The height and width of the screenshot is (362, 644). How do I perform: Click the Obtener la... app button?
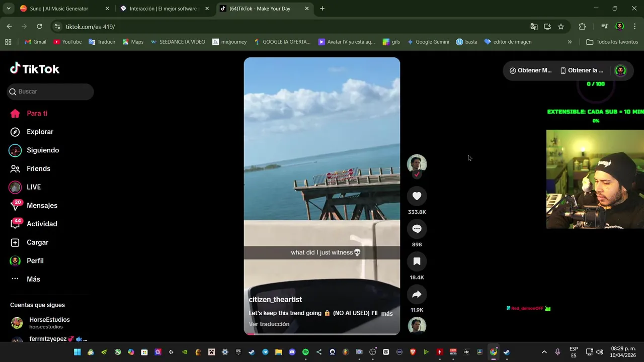pyautogui.click(x=582, y=70)
